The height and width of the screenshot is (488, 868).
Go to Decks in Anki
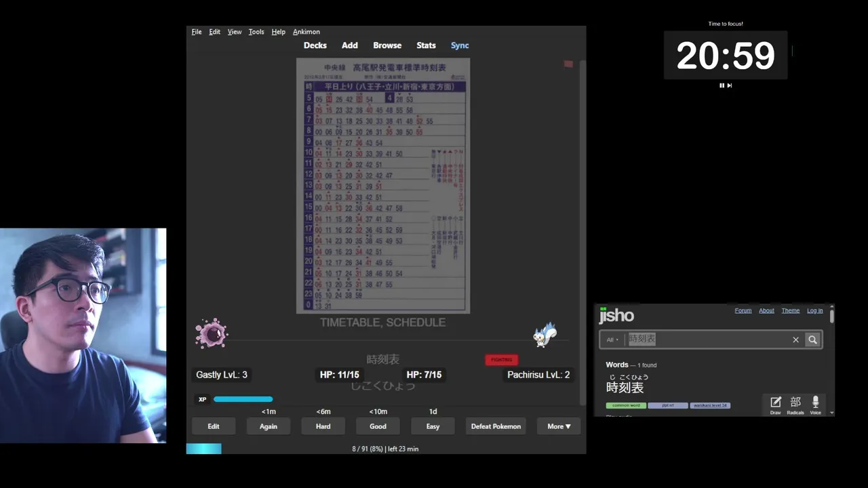tap(315, 45)
